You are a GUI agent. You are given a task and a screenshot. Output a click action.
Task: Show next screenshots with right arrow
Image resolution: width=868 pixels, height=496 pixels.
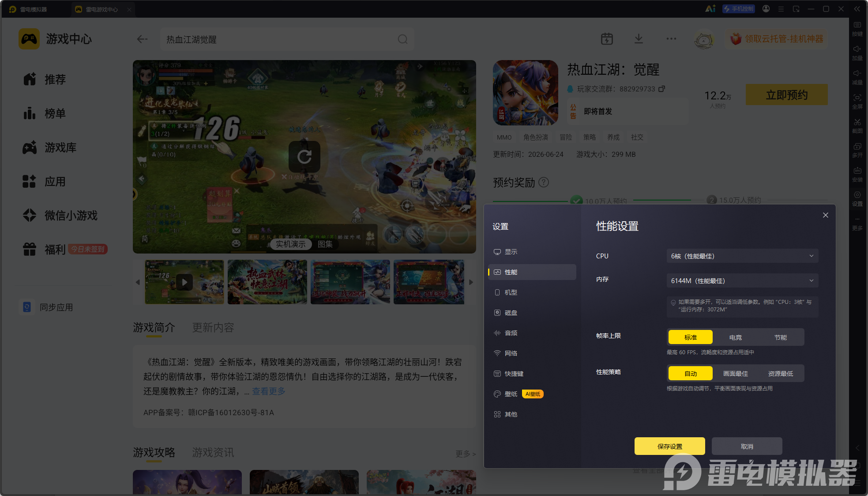click(471, 282)
